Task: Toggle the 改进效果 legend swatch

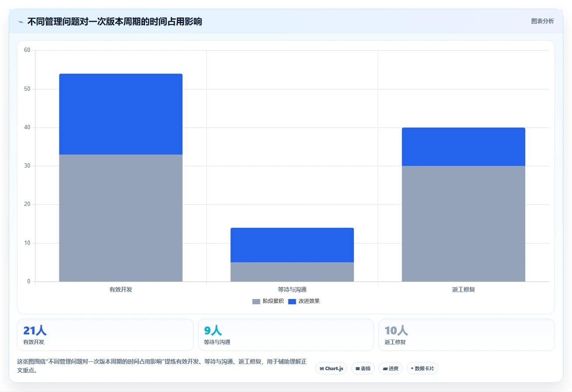Action: coord(292,301)
